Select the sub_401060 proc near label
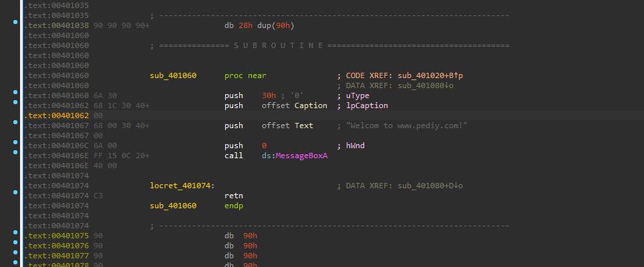The image size is (644, 267). (x=174, y=75)
